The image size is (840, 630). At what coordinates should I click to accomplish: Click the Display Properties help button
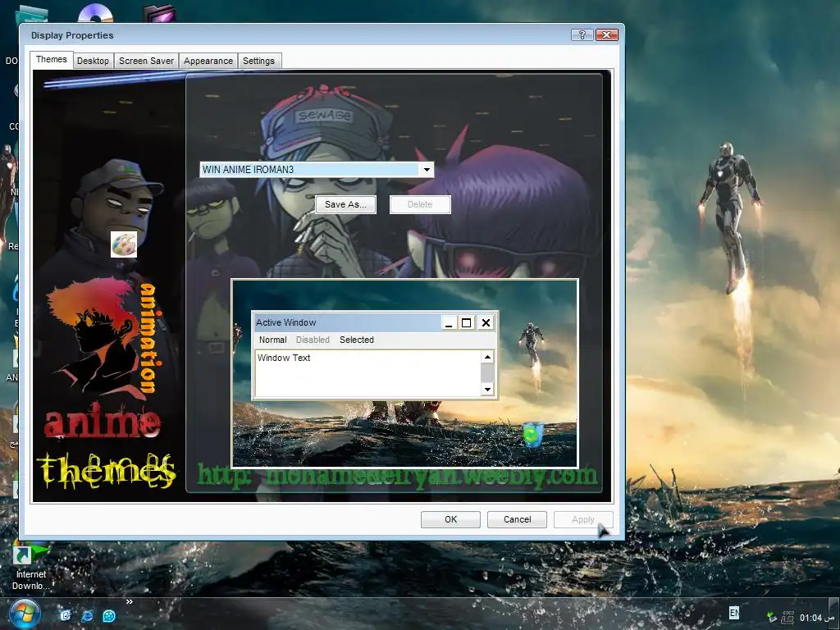click(x=582, y=34)
